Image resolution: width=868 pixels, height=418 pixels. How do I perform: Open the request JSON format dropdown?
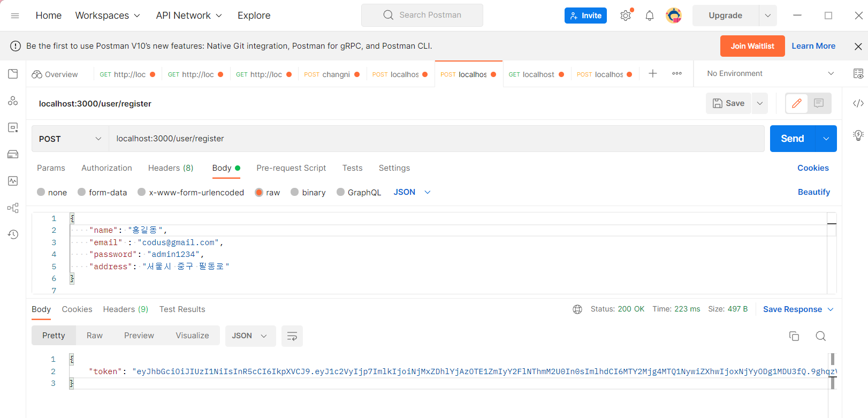click(412, 192)
